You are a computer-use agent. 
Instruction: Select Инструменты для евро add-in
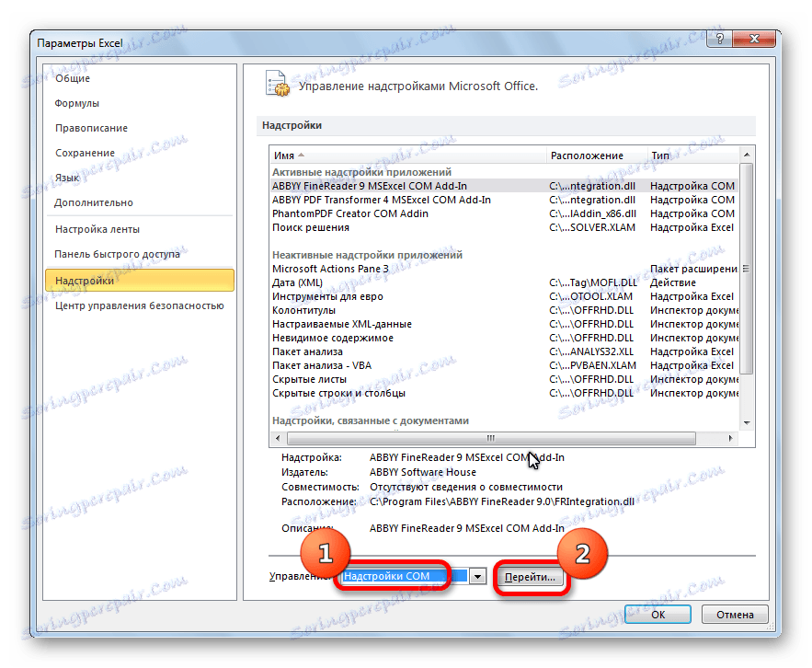504,296
